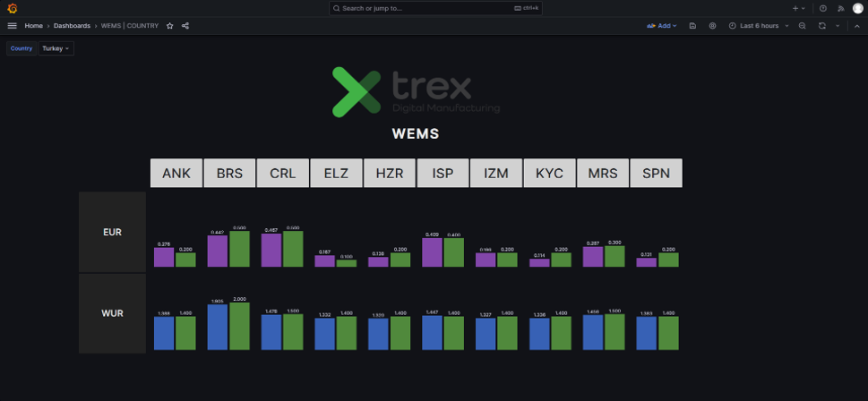Click the ISP site button
The image size is (868, 401).
tap(443, 174)
